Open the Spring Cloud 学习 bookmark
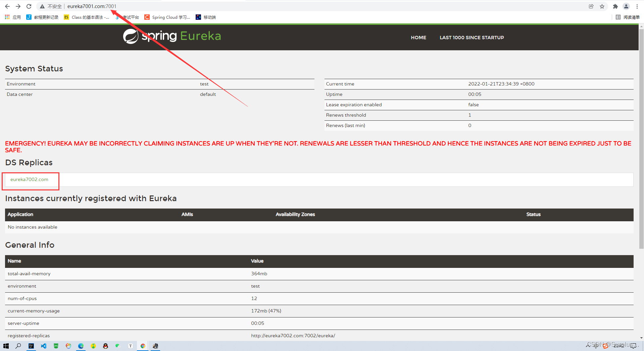The width and height of the screenshot is (644, 351). pos(167,17)
